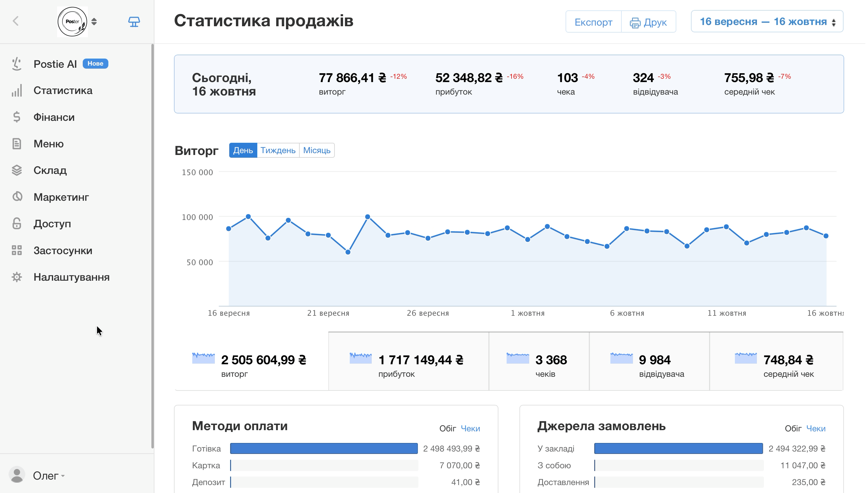Open the Маркетинг section
Screen dimensions: 868x493
(61, 197)
